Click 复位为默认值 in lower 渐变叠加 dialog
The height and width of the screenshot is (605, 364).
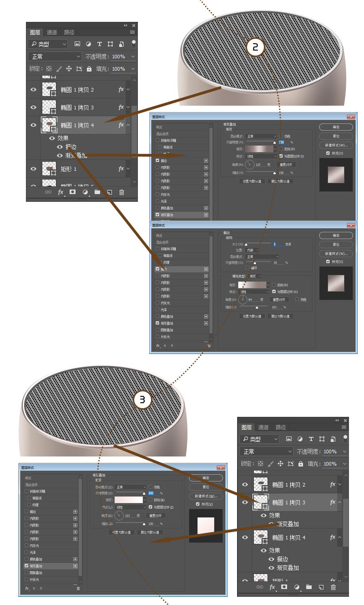point(150,532)
